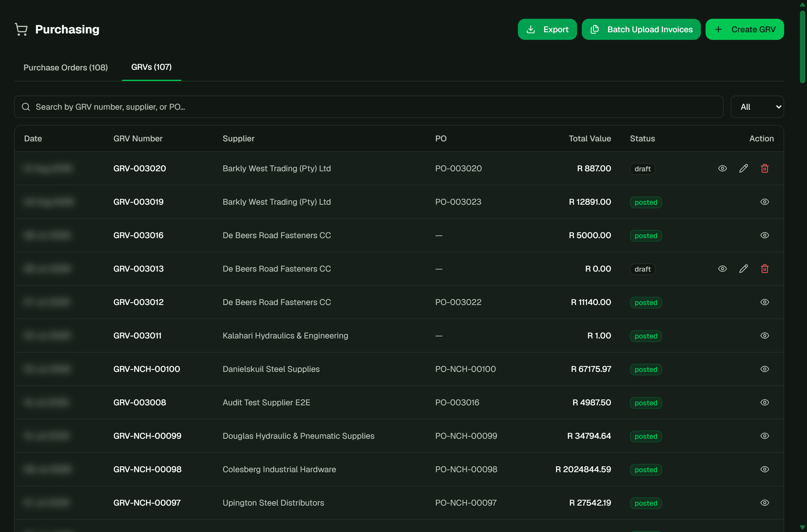Click the GRV Number column header
Image resolution: width=807 pixels, height=532 pixels.
[x=138, y=138]
